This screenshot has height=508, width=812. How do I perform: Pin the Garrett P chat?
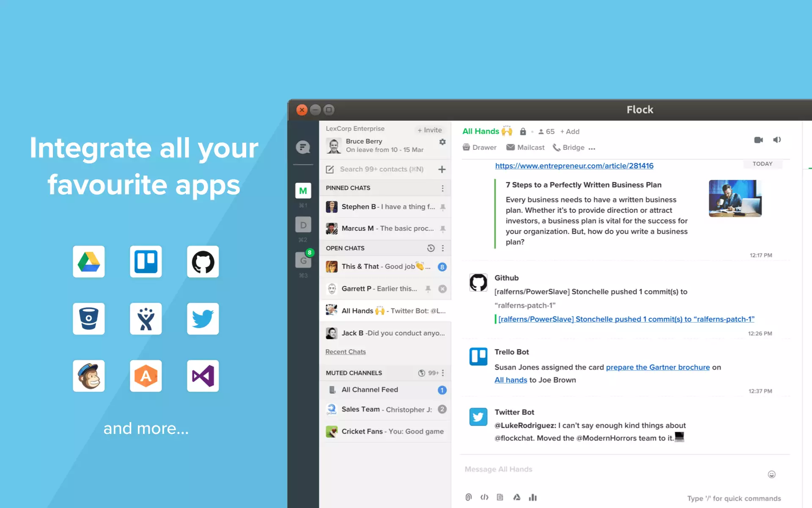[x=428, y=289]
